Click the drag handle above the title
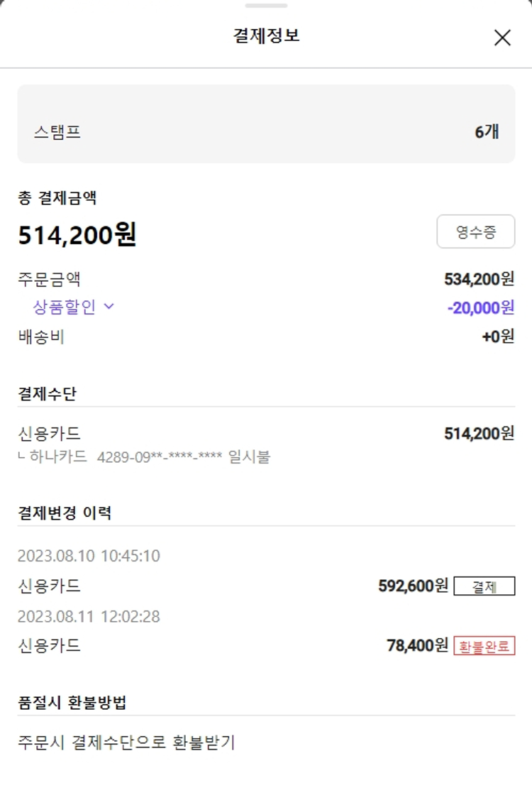532x800 pixels. pyautogui.click(x=266, y=6)
